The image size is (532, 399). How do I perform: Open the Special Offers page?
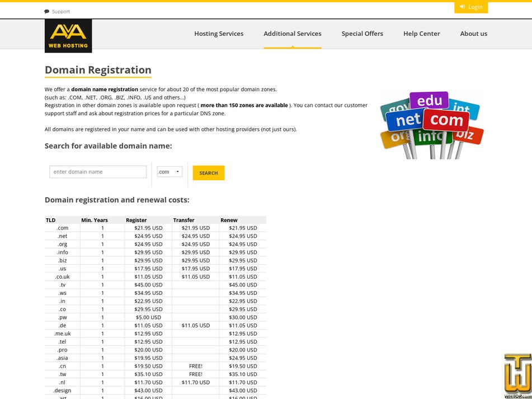pyautogui.click(x=362, y=34)
